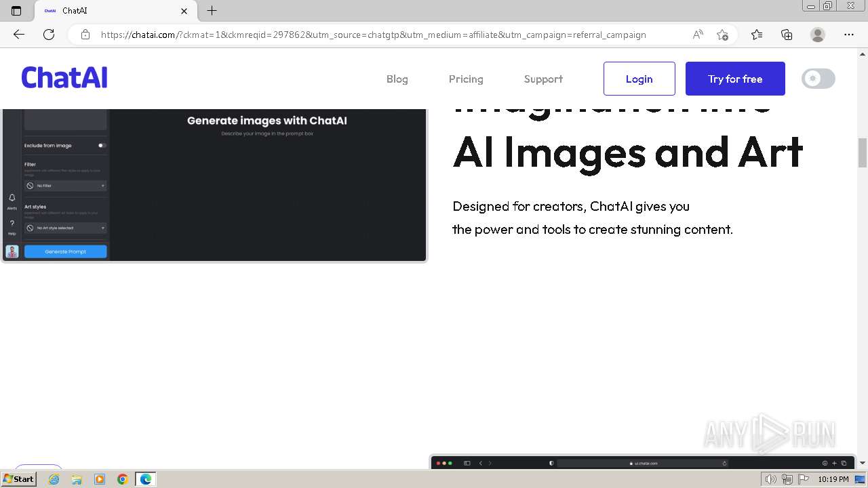The width and height of the screenshot is (868, 488).
Task: Open a new browser tab
Action: pyautogui.click(x=212, y=11)
